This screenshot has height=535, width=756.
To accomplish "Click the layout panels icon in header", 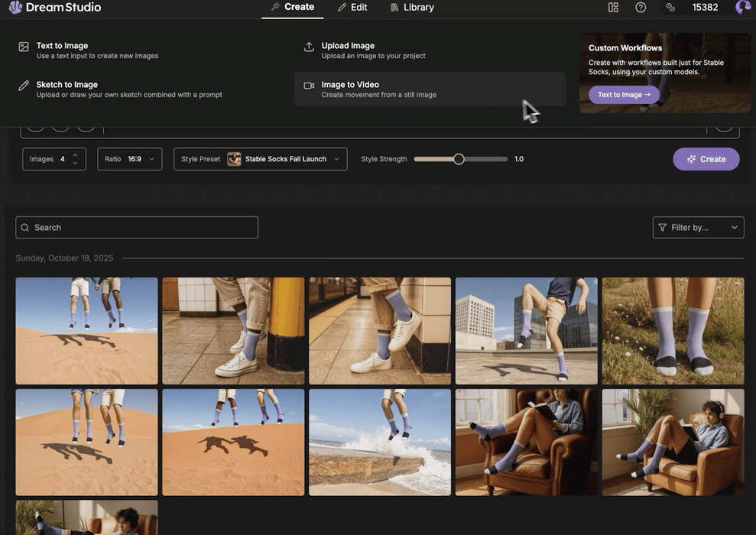I will click(613, 7).
